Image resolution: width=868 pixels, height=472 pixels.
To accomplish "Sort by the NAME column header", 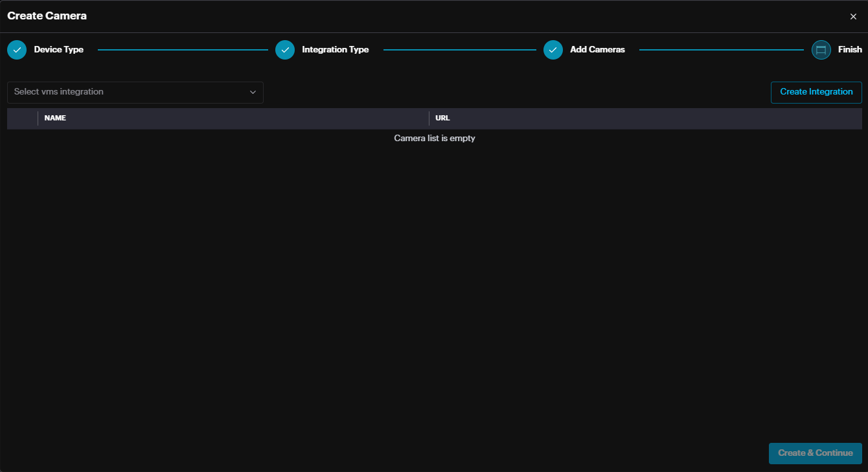I will pos(55,118).
